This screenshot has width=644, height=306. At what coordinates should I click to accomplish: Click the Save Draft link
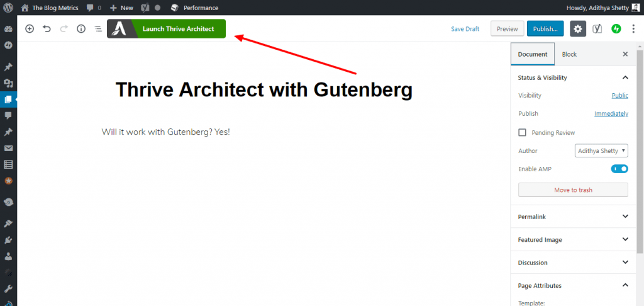(x=465, y=29)
